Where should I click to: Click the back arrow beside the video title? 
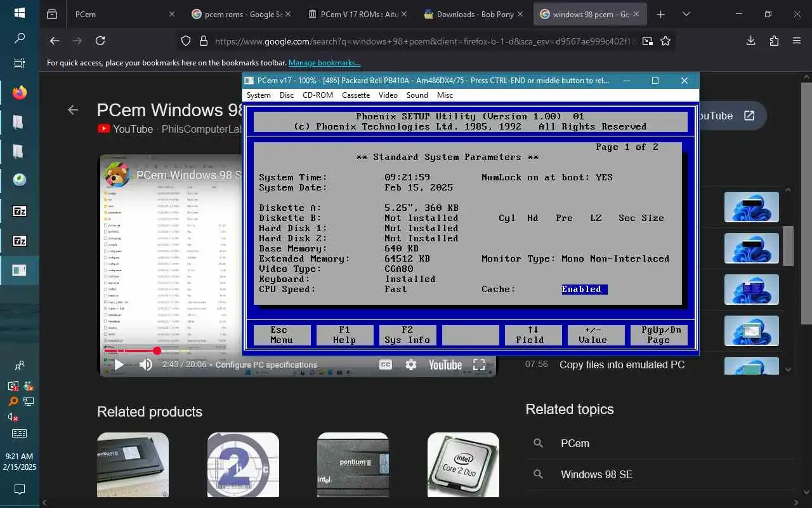point(73,110)
